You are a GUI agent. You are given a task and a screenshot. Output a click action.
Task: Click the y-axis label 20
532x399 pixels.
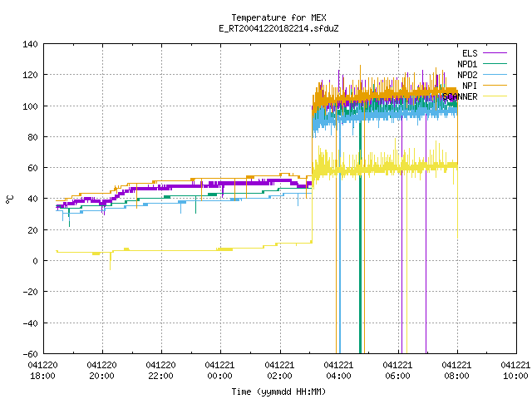pyautogui.click(x=32, y=230)
